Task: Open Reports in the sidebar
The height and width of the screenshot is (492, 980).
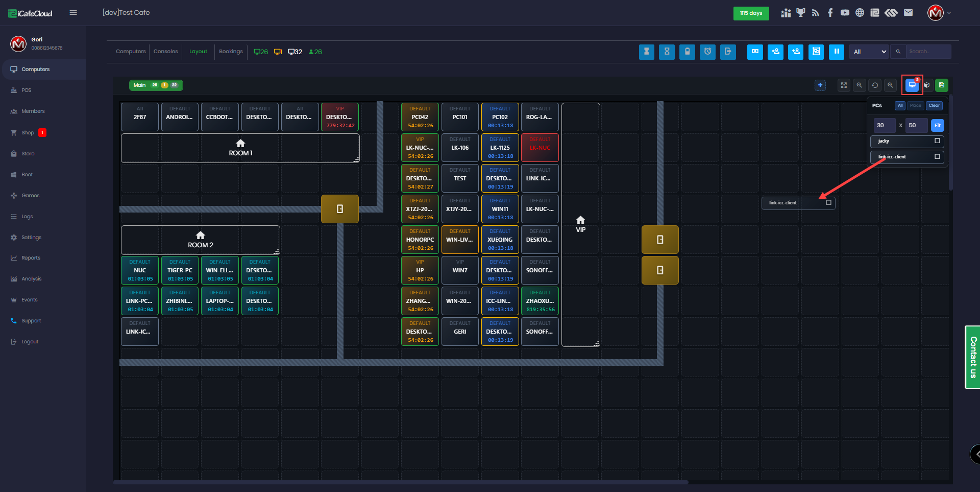Action: pyautogui.click(x=31, y=258)
